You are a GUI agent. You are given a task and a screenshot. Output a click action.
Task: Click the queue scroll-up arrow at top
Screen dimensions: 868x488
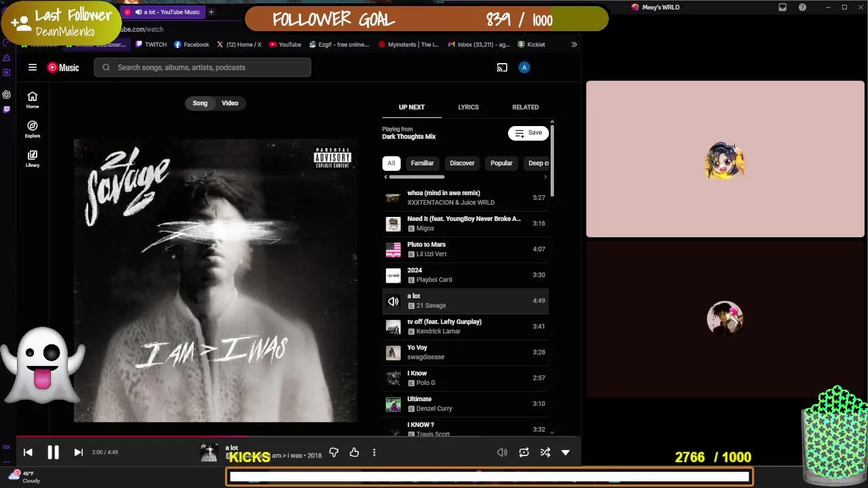pyautogui.click(x=552, y=122)
